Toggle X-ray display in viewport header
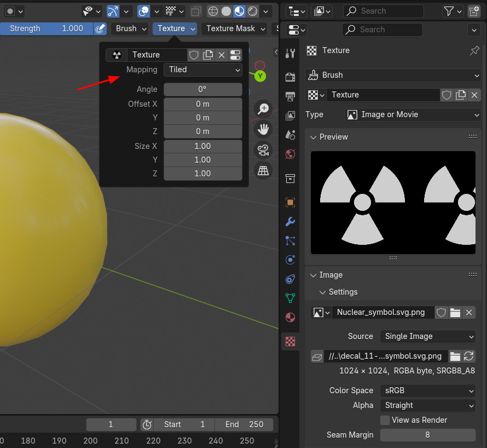 196,12
